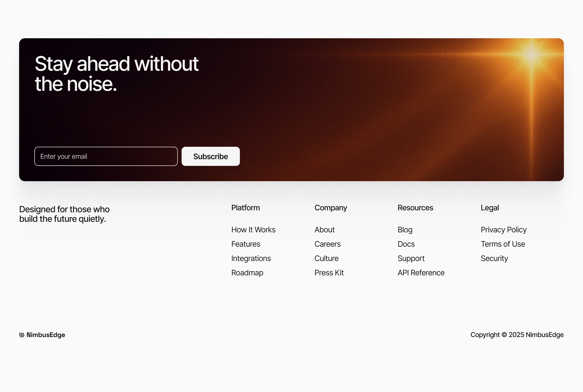The width and height of the screenshot is (583, 392).
Task: Open the About page link
Action: (324, 230)
